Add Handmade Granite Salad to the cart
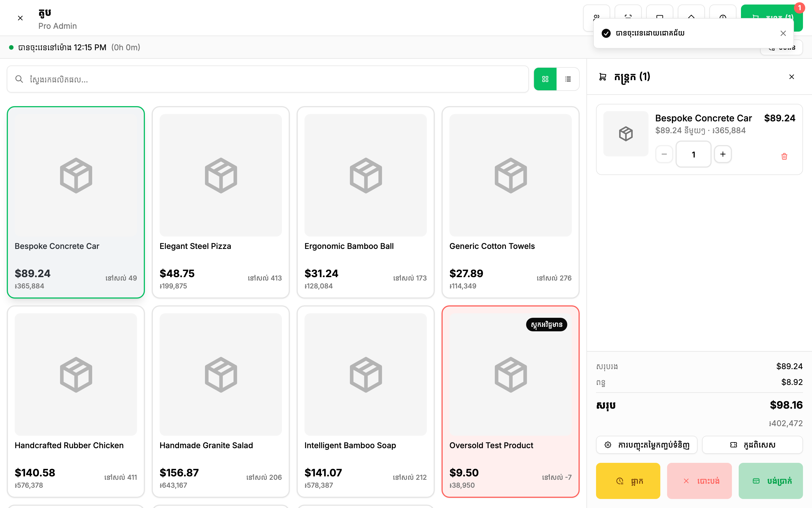This screenshot has width=812, height=508. 221,402
